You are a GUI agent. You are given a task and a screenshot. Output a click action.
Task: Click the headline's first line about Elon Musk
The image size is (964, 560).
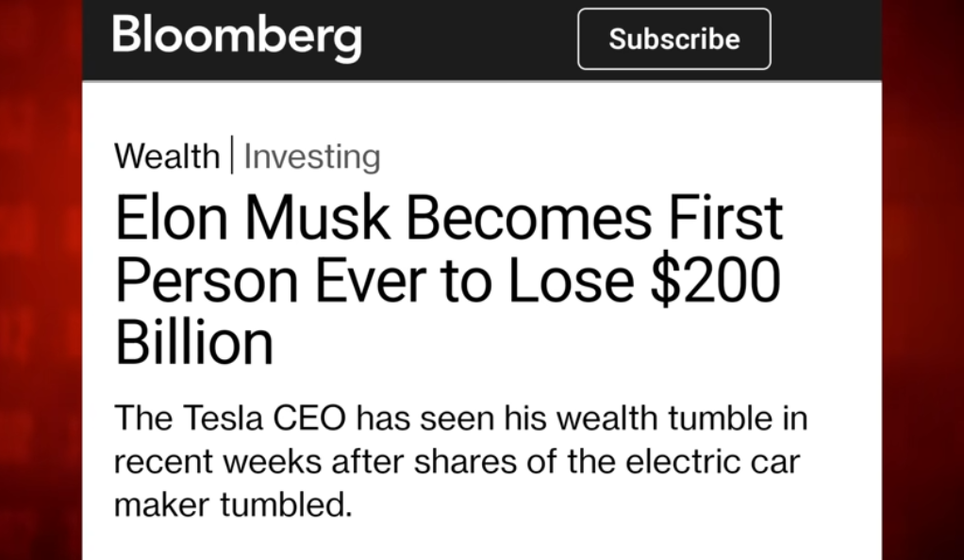point(449,218)
